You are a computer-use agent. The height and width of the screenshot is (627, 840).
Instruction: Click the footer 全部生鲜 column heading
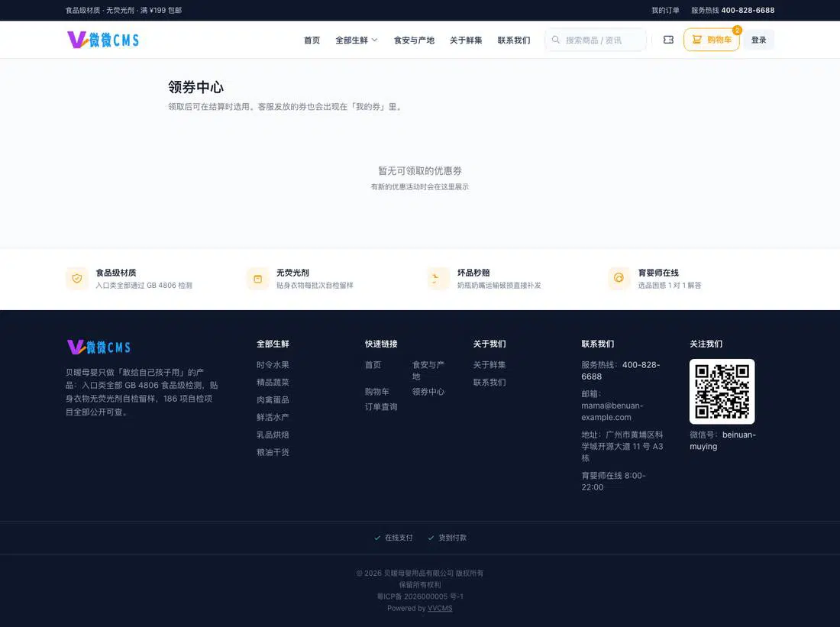click(x=273, y=344)
